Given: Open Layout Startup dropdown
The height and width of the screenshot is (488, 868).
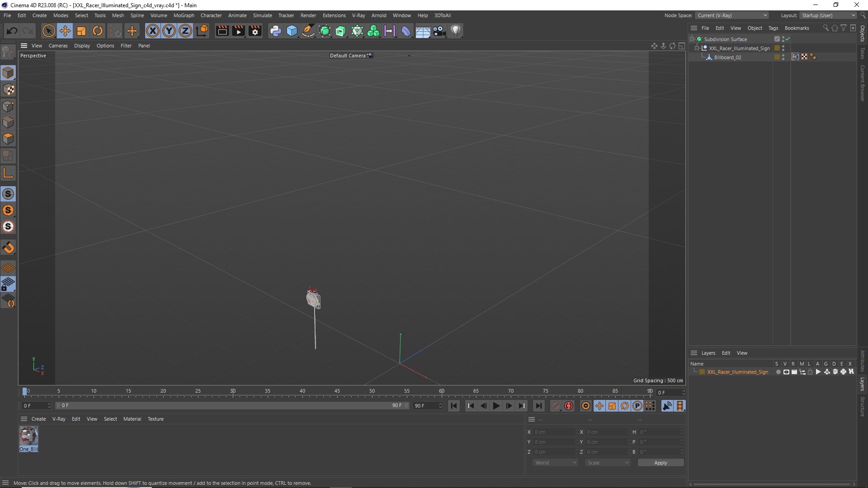Looking at the screenshot, I should point(828,15).
